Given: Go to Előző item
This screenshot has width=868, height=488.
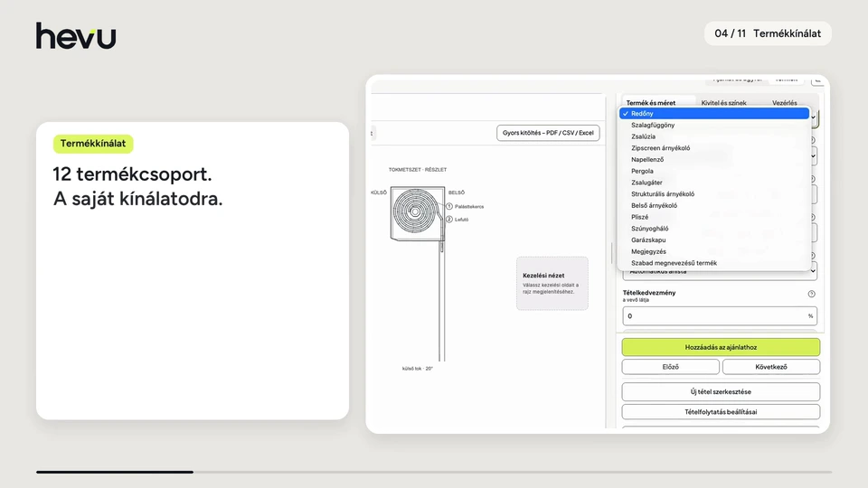Looking at the screenshot, I should coord(670,367).
